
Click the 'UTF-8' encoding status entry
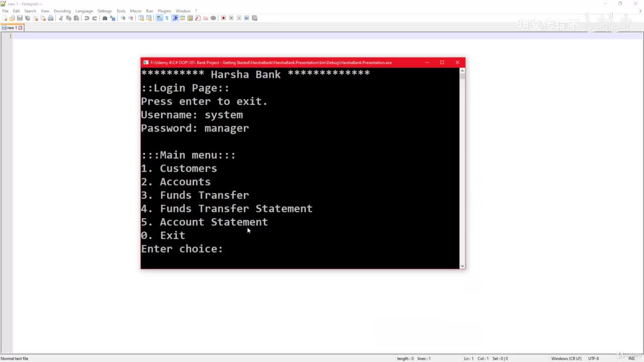[593, 358]
